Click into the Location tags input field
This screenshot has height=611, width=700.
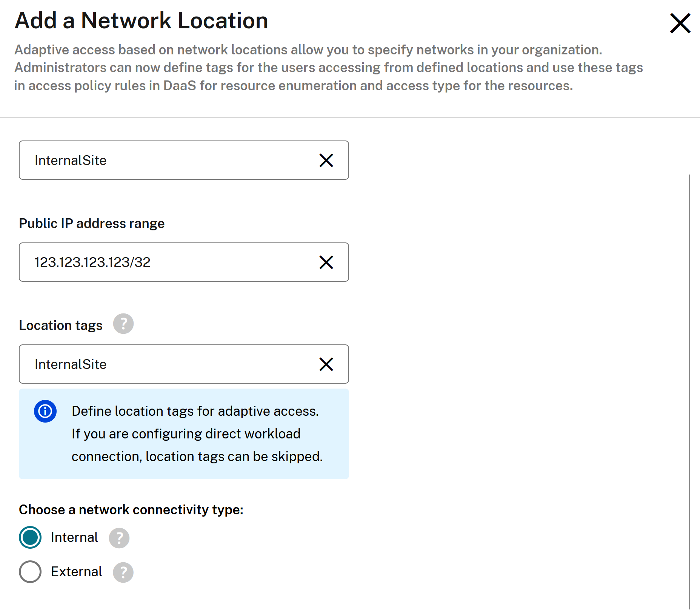click(184, 364)
